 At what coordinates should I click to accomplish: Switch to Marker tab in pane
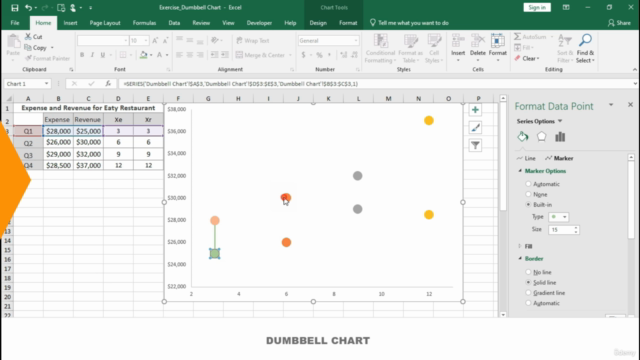[x=559, y=158]
